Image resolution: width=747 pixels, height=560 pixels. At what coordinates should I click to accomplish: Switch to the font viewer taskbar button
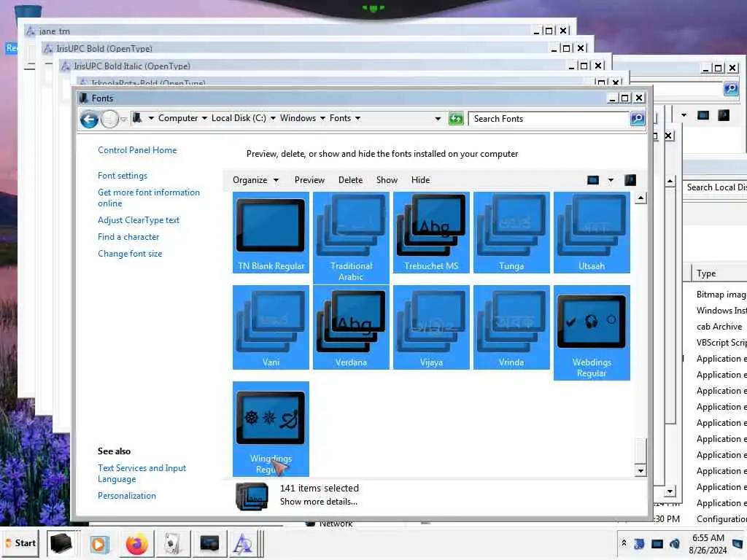click(x=243, y=544)
